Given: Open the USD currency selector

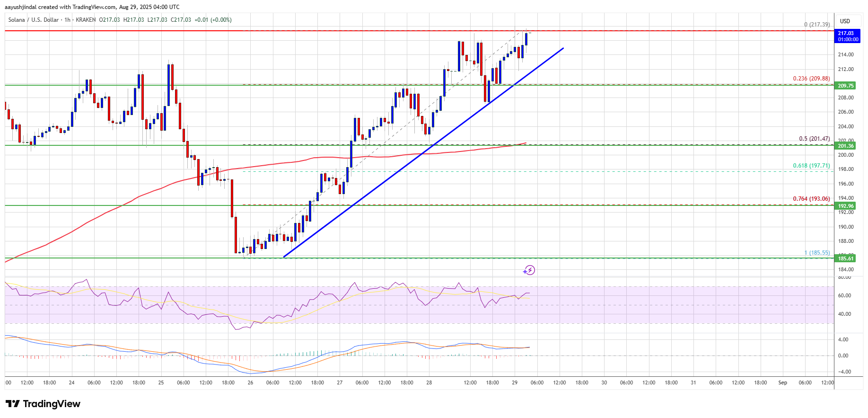Looking at the screenshot, I should pyautogui.click(x=845, y=21).
